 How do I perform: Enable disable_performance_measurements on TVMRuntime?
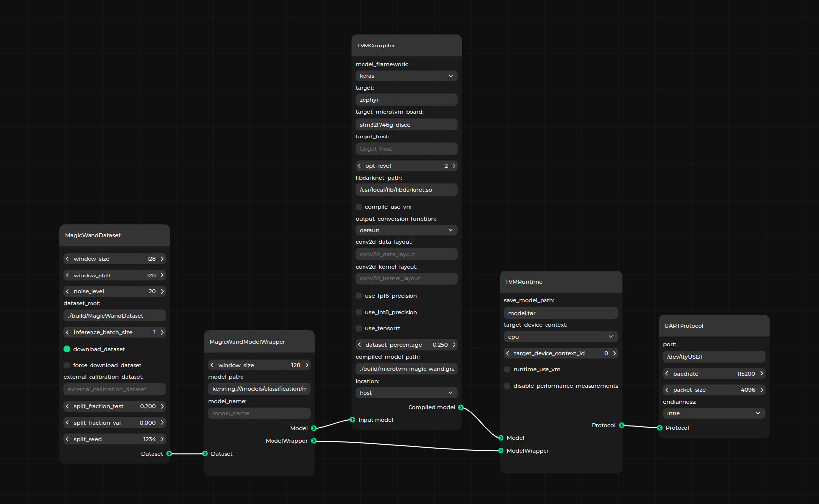click(507, 386)
